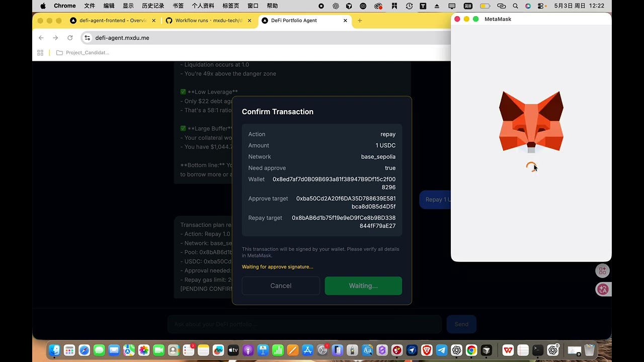Open the 编辑 menu
644x362 pixels.
[x=109, y=6]
